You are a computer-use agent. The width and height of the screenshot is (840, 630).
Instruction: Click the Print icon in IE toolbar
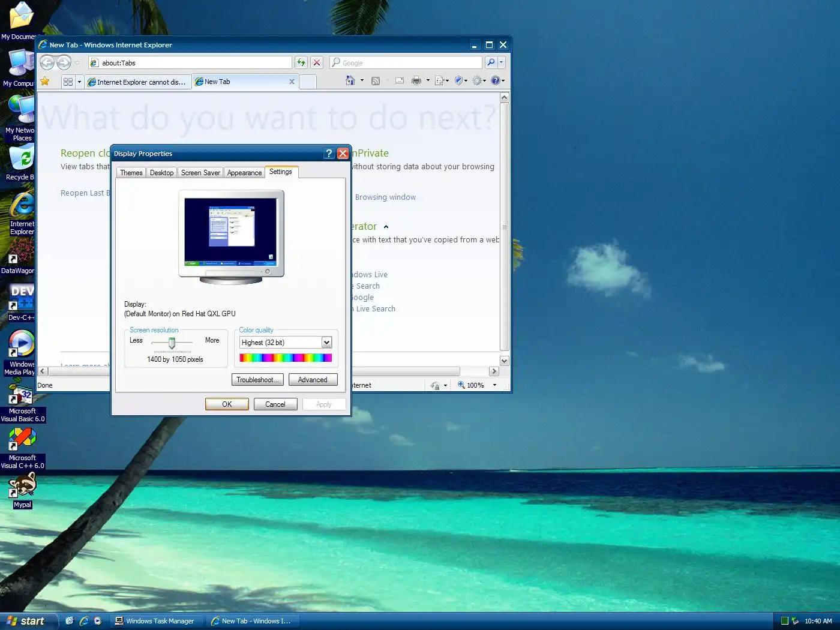pos(416,80)
